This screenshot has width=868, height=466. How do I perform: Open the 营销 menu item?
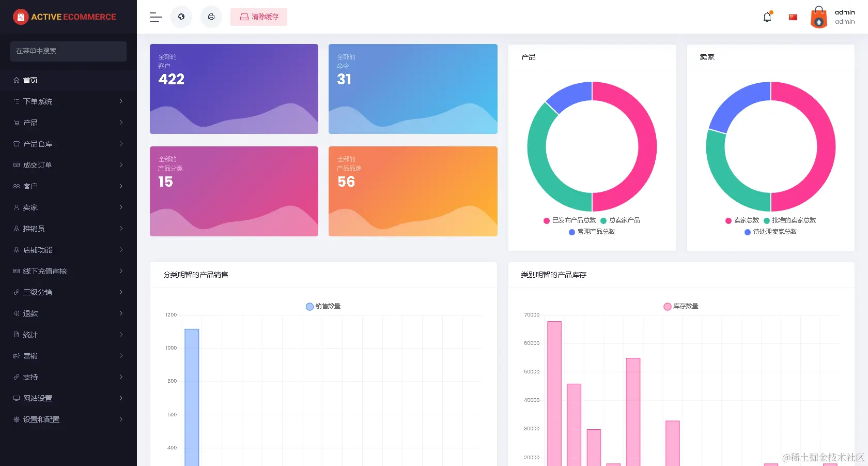coord(68,356)
